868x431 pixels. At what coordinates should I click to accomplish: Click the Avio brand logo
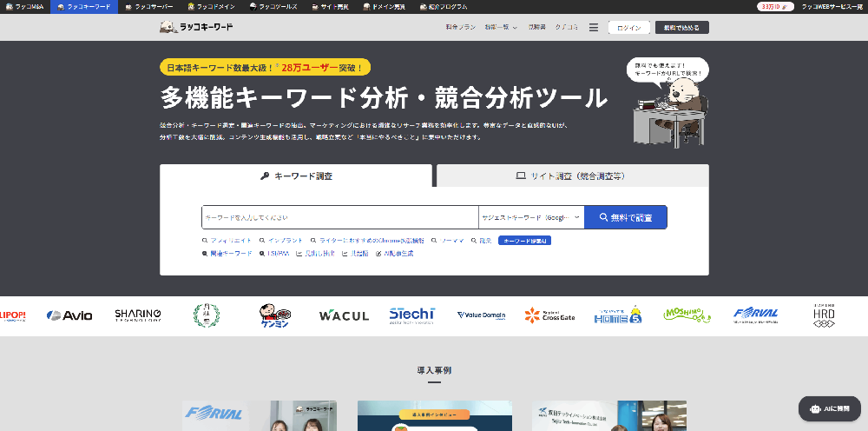(x=69, y=315)
